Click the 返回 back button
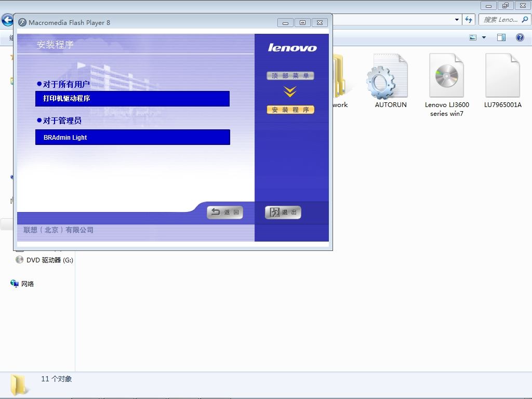Image resolution: width=532 pixels, height=399 pixels. coord(225,212)
